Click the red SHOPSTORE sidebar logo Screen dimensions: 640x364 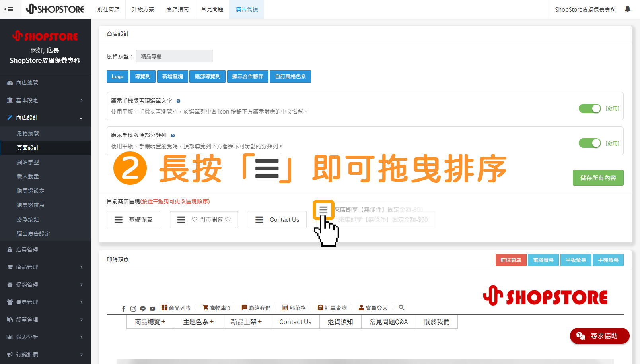pos(45,36)
